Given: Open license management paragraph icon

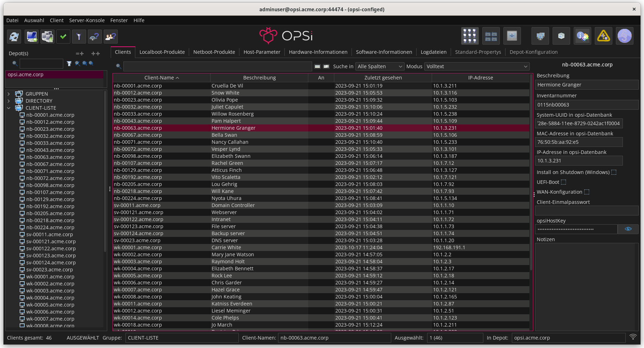Looking at the screenshot, I should tap(624, 36).
